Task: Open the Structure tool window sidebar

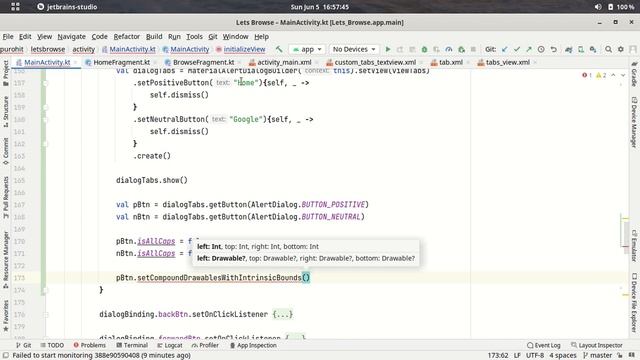Action: [6, 111]
